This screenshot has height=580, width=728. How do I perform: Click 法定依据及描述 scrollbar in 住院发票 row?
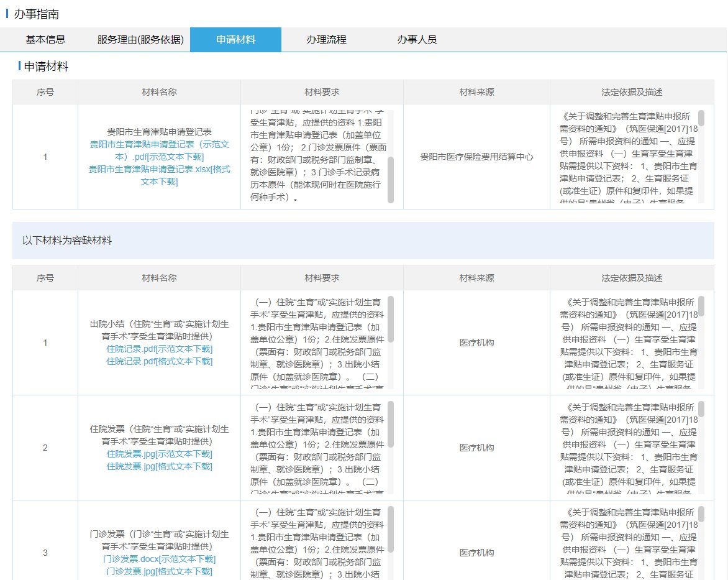(x=701, y=409)
